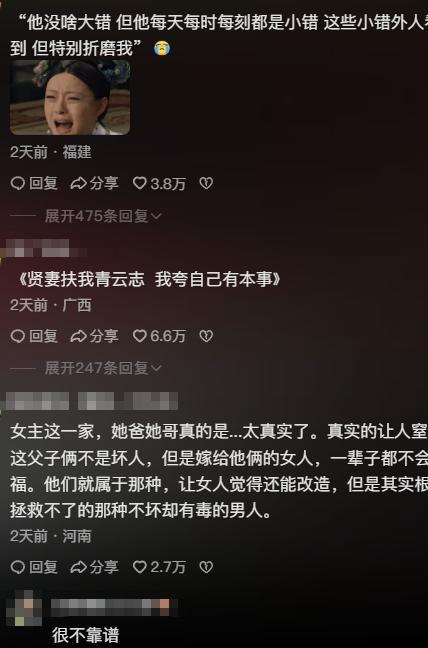
Task: Share the 河南 comment
Action: coord(95,567)
